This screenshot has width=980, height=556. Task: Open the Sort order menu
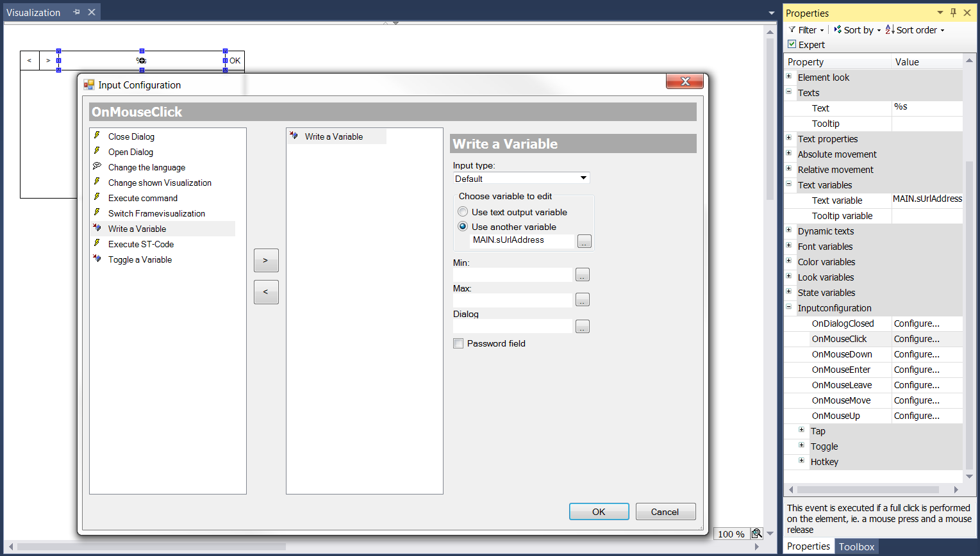point(915,30)
